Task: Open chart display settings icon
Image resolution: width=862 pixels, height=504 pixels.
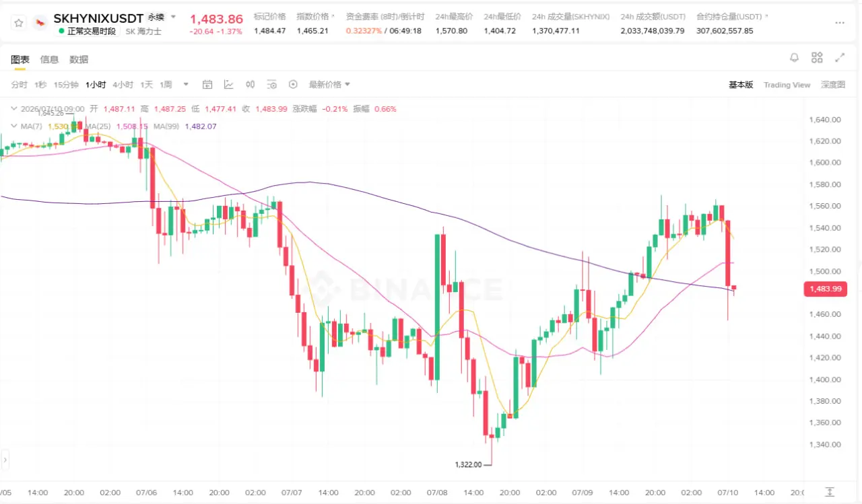Action: click(271, 84)
